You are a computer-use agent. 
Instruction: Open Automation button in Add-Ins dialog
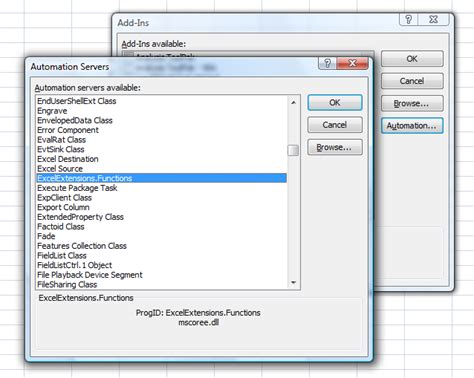[412, 126]
